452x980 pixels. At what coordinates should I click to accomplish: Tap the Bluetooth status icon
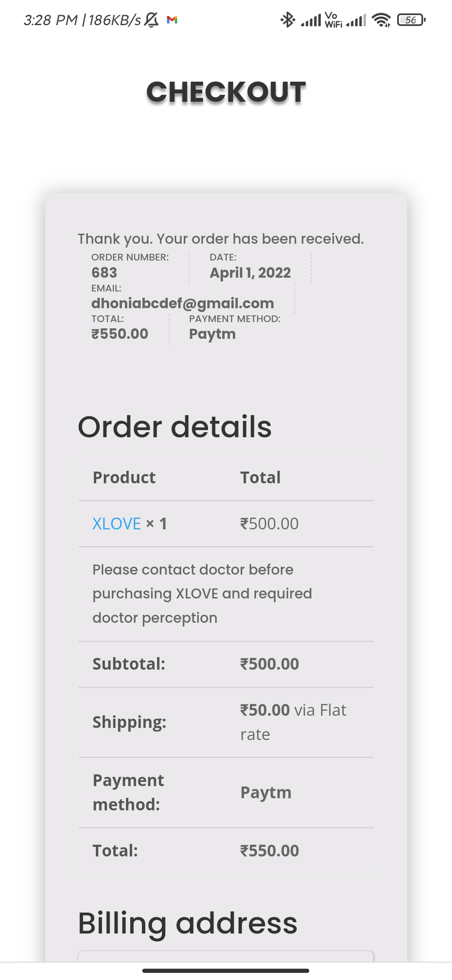[x=288, y=20]
